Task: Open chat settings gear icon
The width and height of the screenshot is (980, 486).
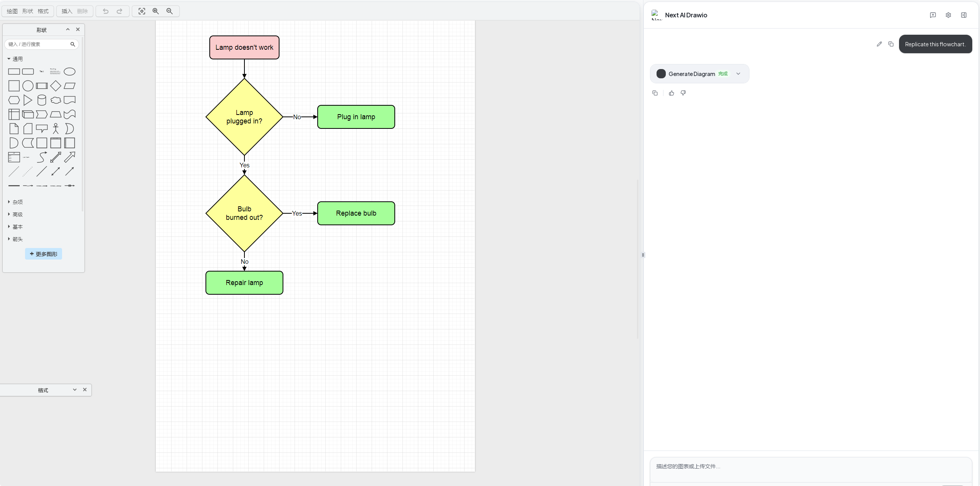Action: (948, 15)
